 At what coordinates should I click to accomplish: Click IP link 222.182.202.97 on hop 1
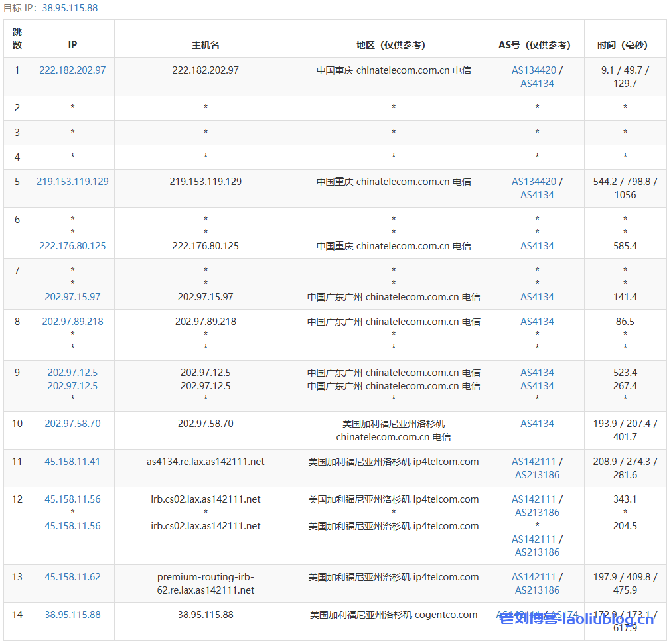pos(72,70)
